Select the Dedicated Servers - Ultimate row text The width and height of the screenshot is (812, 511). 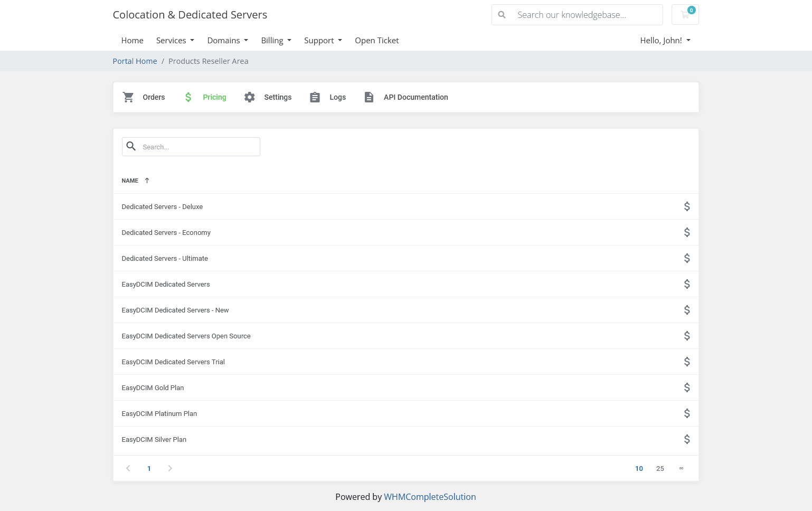(165, 258)
